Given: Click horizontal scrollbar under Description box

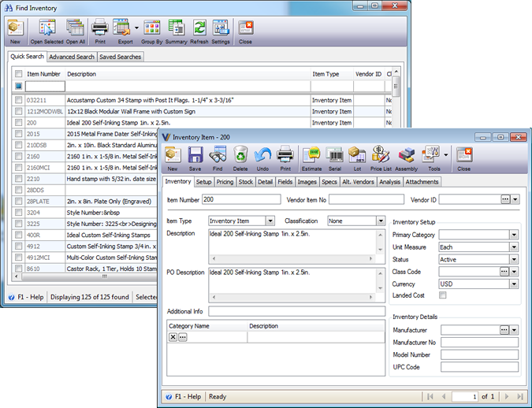Looking at the screenshot, I should tap(293, 258).
